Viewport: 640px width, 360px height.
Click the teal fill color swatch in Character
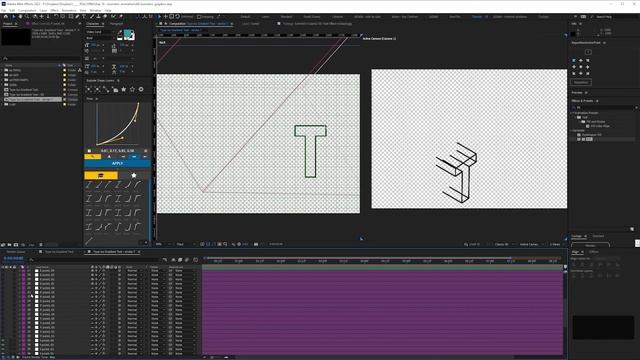tap(128, 33)
